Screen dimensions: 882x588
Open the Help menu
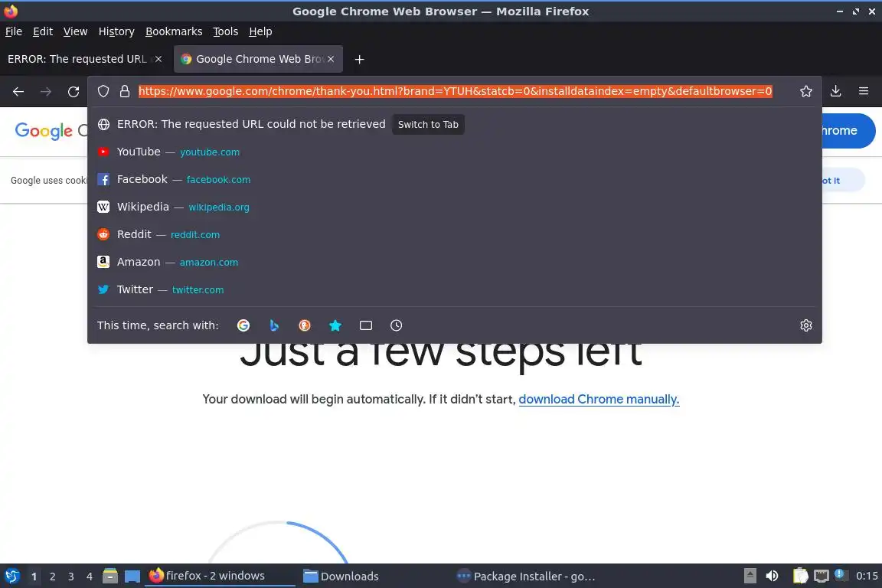[x=260, y=31]
